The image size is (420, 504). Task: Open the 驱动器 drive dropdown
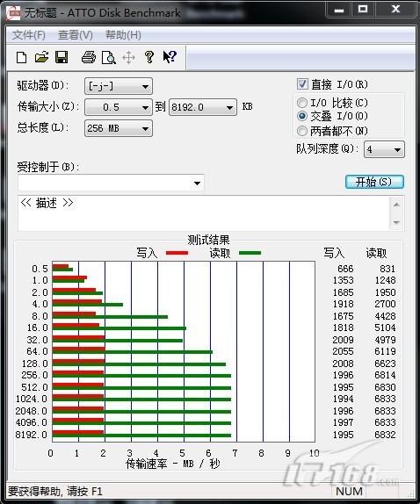pos(119,86)
